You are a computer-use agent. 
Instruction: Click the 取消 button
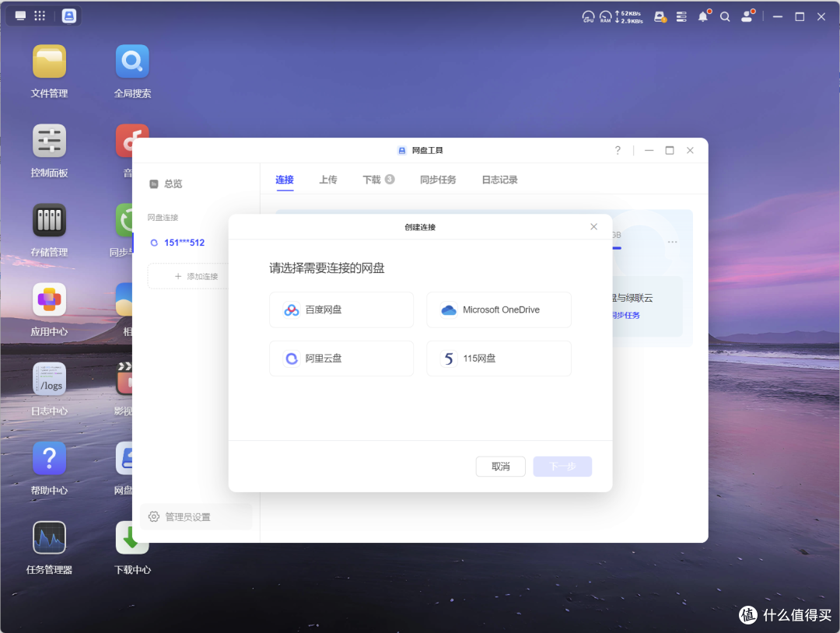[x=500, y=467]
